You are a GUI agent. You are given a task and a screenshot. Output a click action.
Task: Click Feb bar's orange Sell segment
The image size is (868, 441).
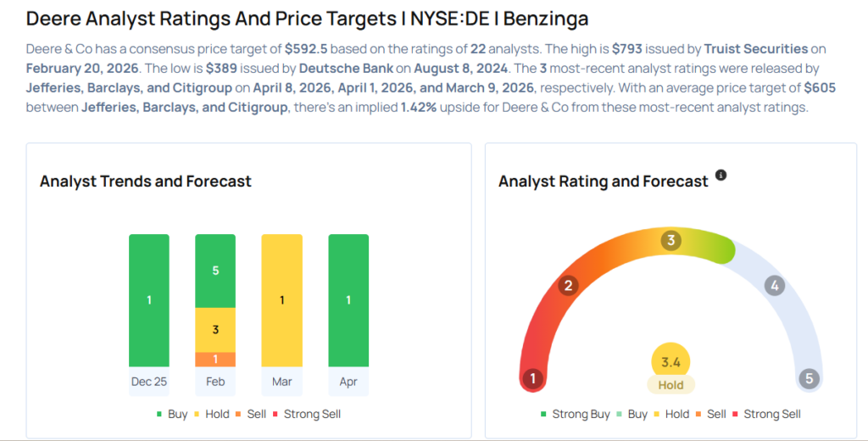point(215,359)
